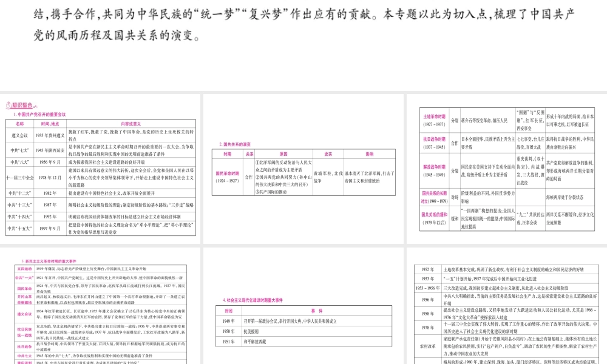This screenshot has height=364, width=607.
Task: Select the 十一届三中全会 table cell
Action: 20,178
